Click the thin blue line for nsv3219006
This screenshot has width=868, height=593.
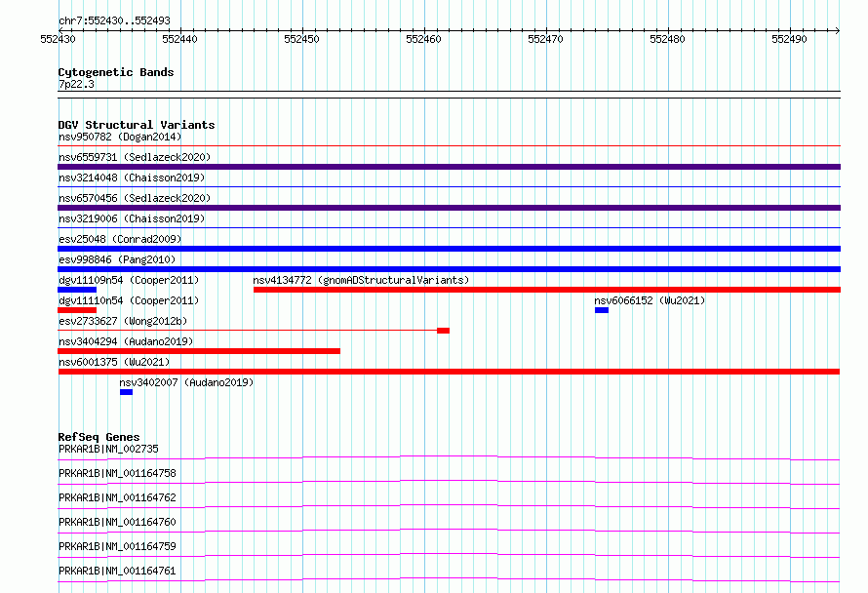point(449,228)
